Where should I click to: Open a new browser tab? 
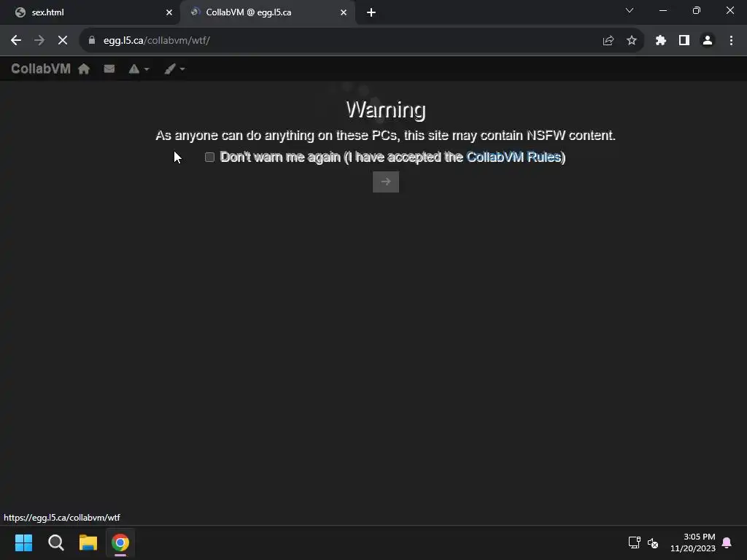click(x=371, y=12)
